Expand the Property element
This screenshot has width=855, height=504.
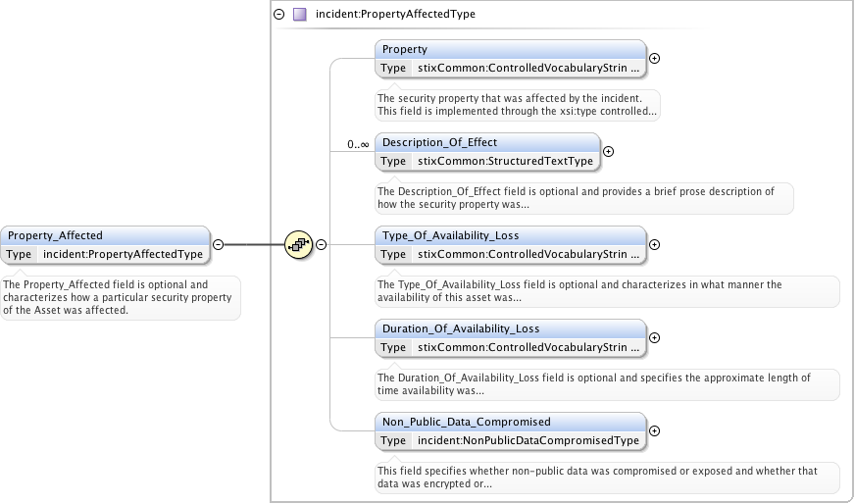pyautogui.click(x=655, y=58)
